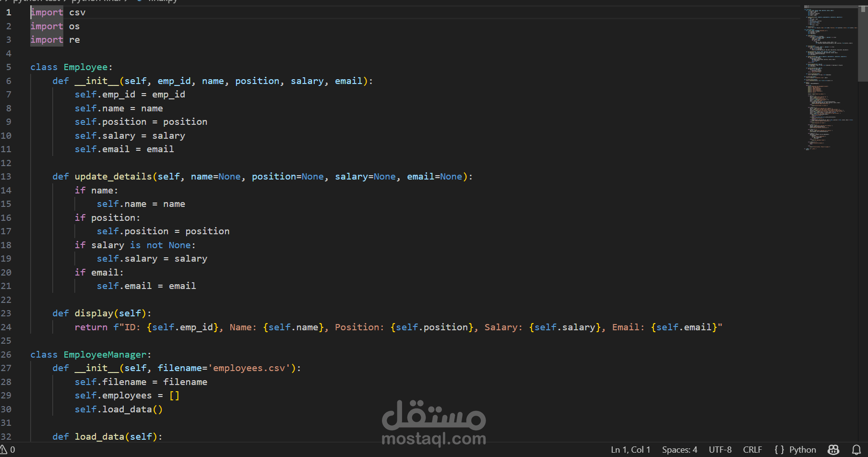Click 'self.employees = []' line
868x457 pixels.
(x=127, y=396)
